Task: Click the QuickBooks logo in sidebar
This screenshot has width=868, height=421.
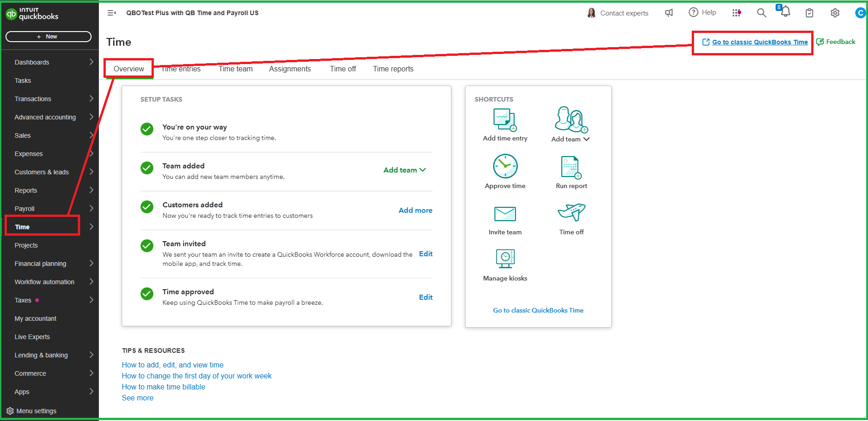Action: [x=32, y=14]
